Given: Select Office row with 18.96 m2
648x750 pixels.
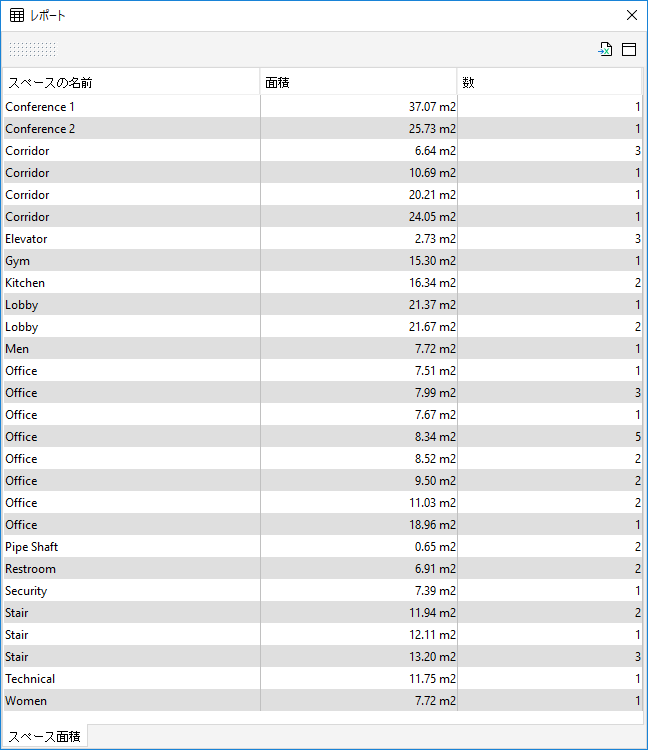Looking at the screenshot, I should point(323,525).
